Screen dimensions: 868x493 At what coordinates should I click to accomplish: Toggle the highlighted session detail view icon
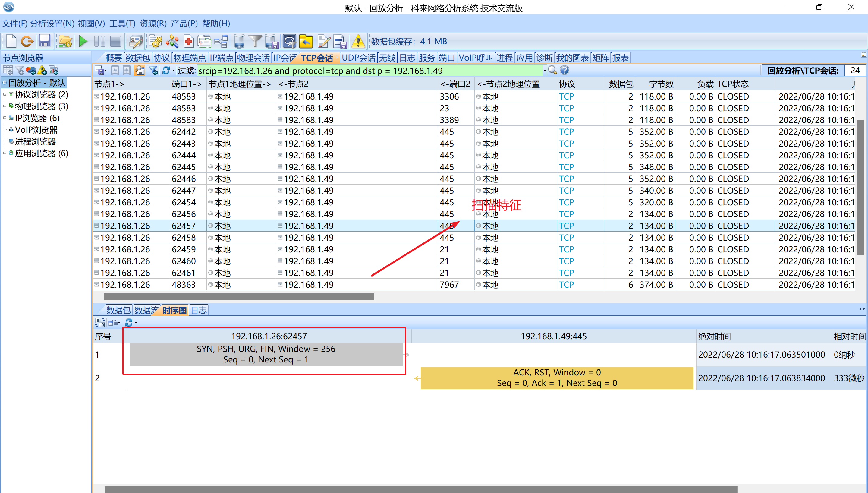pos(140,71)
